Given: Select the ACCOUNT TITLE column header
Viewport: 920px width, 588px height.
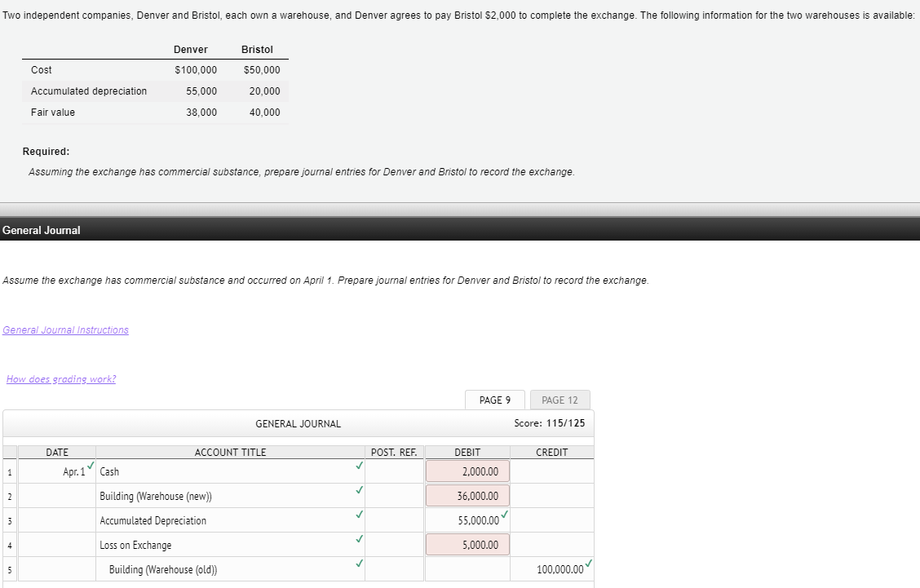Looking at the screenshot, I should [230, 452].
